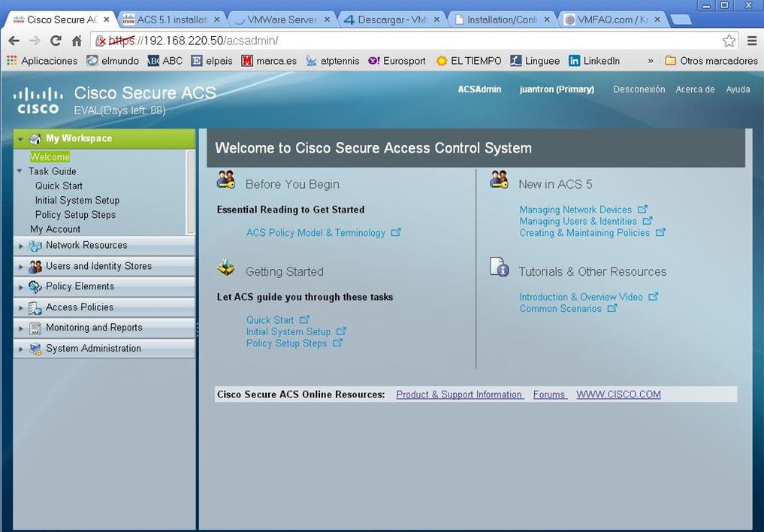Click the Tutorials & Other Resources info icon

click(500, 267)
